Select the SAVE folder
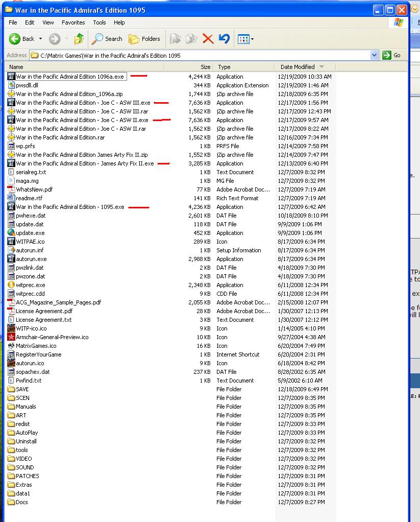Viewport: 420px width, 522px height. (18, 389)
